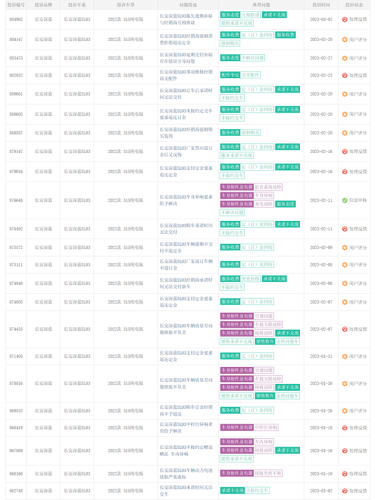
Task: Click purple 车身附件及电器 tag in 2023-01-10 row
Action: tap(237, 473)
